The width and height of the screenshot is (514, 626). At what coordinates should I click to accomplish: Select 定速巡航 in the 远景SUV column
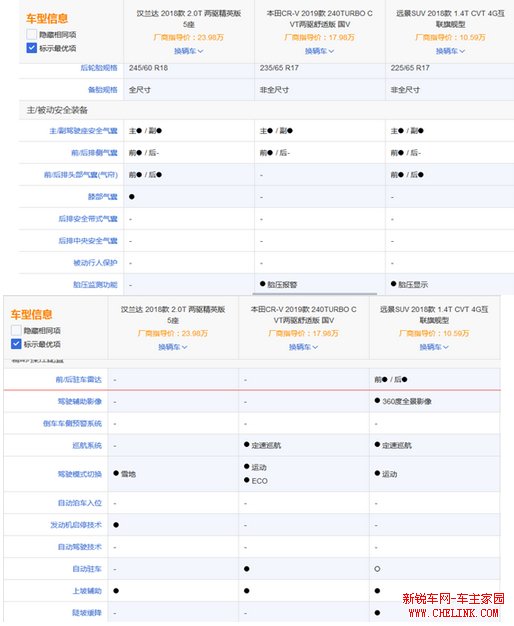point(393,446)
